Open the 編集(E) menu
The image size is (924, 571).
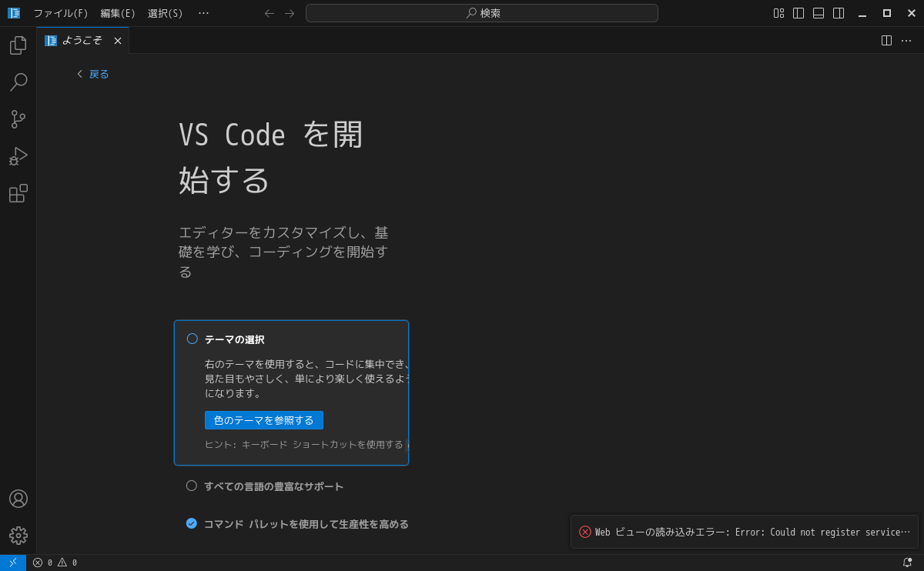tap(118, 13)
